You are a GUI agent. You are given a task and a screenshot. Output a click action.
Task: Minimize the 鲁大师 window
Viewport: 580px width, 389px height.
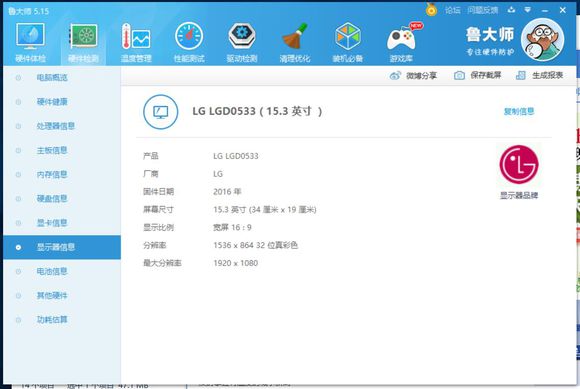coord(545,11)
